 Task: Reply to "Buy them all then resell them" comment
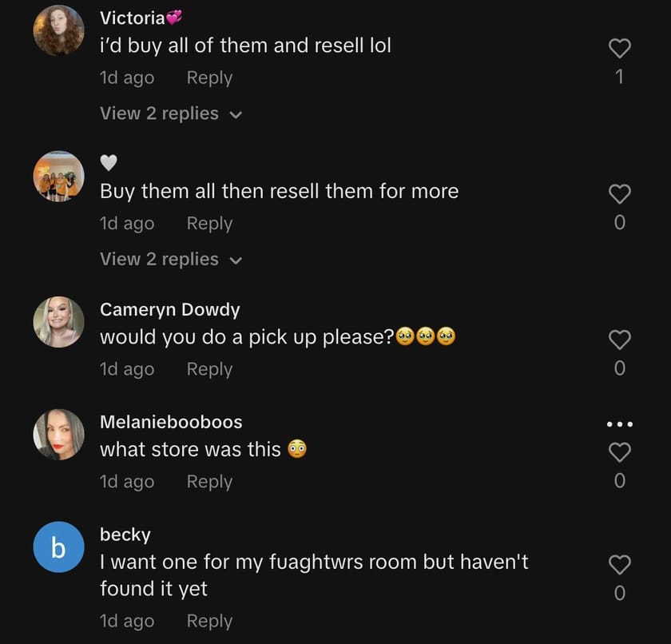click(209, 224)
